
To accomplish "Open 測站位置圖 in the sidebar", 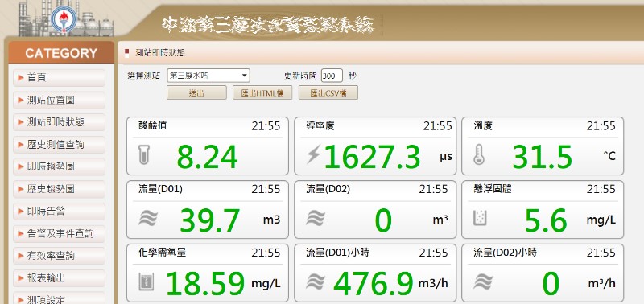I will (59, 100).
